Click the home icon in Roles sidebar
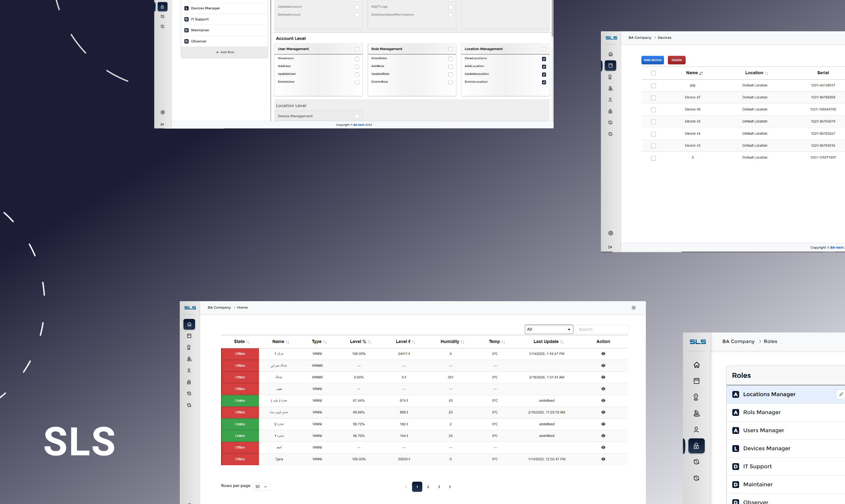The width and height of the screenshot is (845, 504). 697,365
